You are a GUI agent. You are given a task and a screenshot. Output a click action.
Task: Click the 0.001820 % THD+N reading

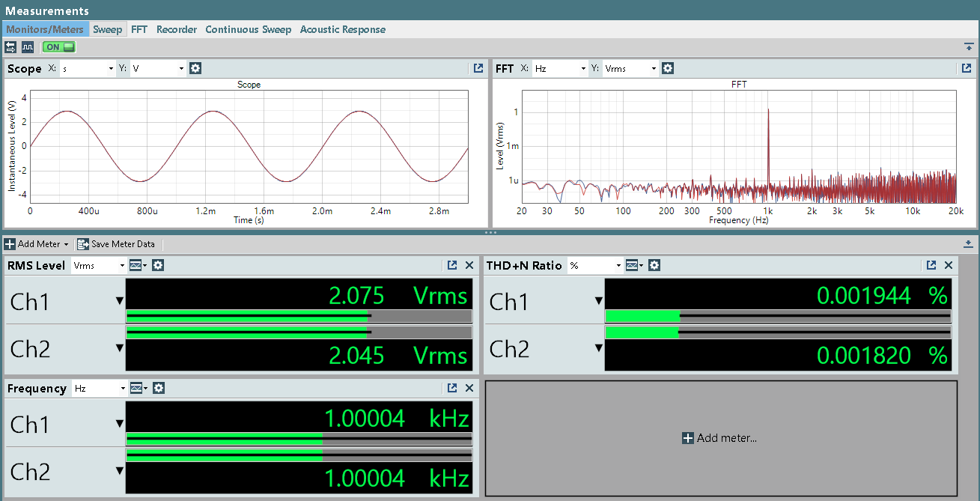[882, 355]
